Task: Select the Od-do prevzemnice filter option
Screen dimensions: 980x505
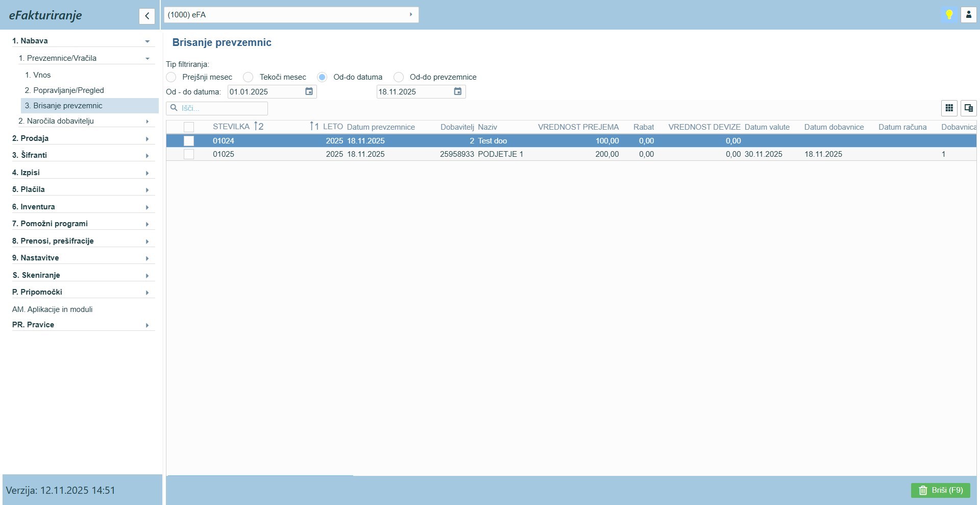Action: pos(399,77)
